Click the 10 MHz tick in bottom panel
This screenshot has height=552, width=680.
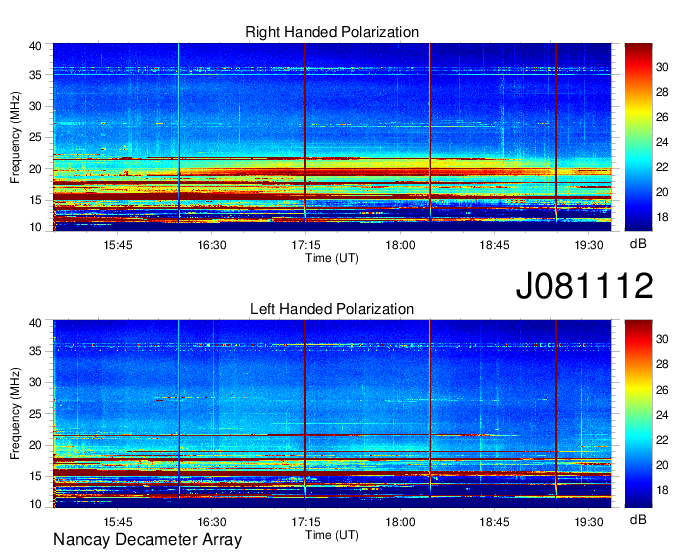point(35,504)
